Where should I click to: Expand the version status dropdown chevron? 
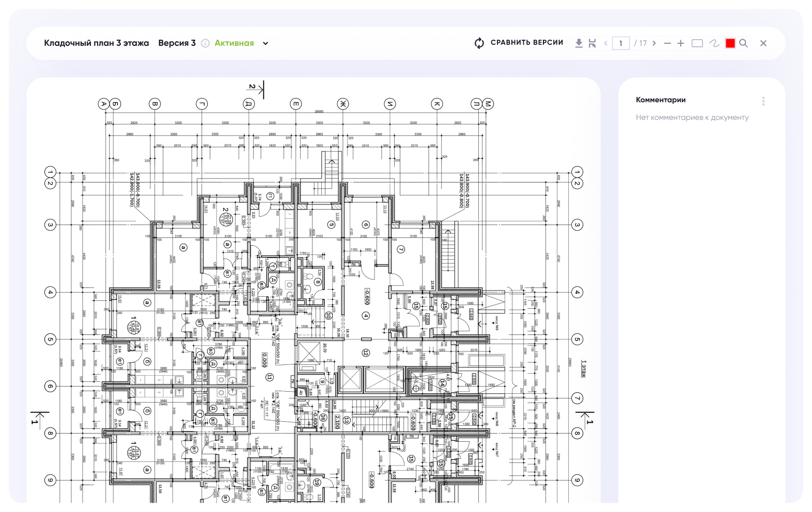click(x=266, y=43)
